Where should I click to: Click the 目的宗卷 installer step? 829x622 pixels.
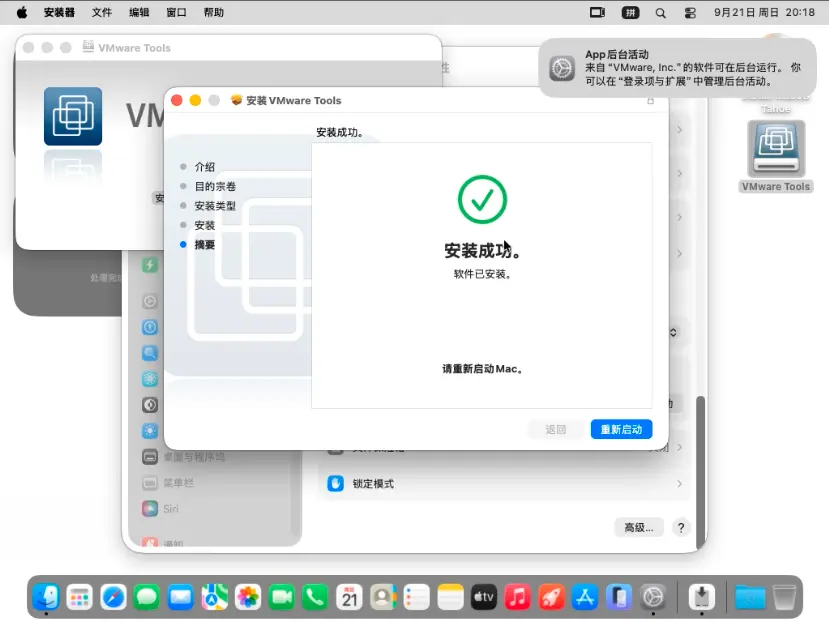(215, 186)
